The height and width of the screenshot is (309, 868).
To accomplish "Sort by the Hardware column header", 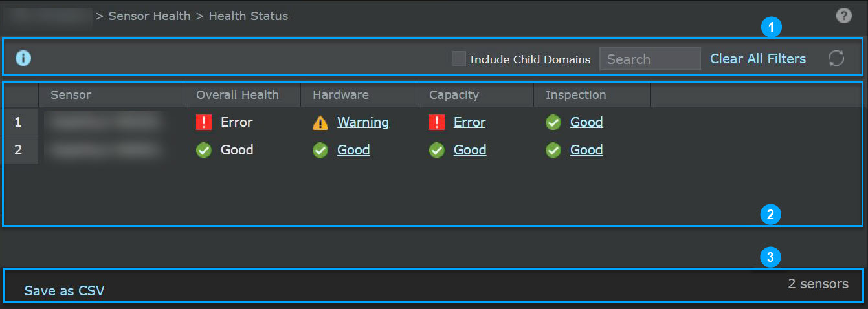I will 359,95.
